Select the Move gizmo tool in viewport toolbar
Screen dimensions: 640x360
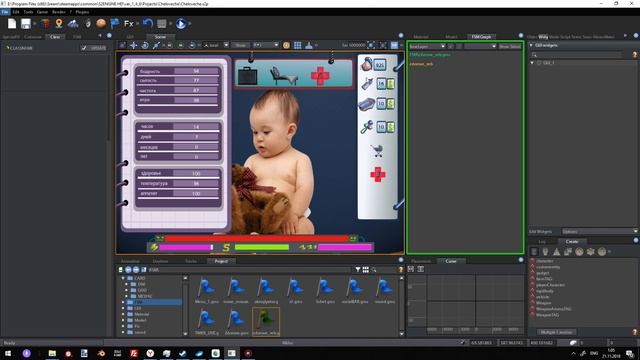pyautogui.click(x=133, y=45)
